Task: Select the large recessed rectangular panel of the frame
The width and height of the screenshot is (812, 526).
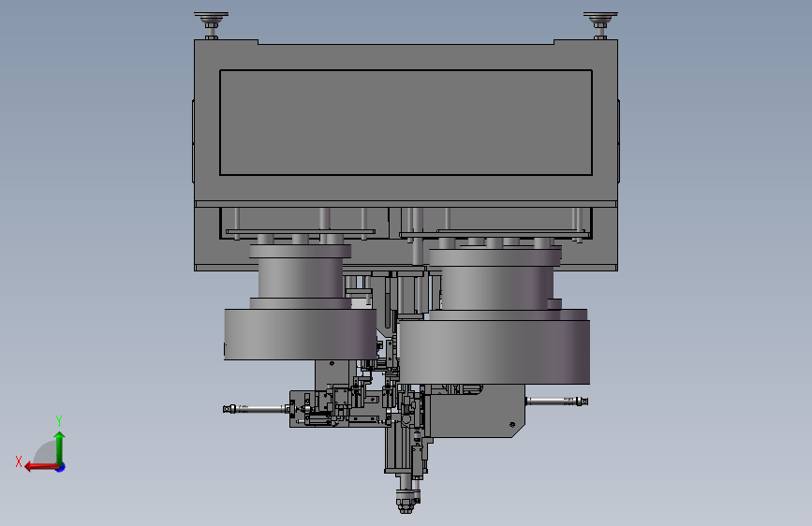Action: [406, 123]
